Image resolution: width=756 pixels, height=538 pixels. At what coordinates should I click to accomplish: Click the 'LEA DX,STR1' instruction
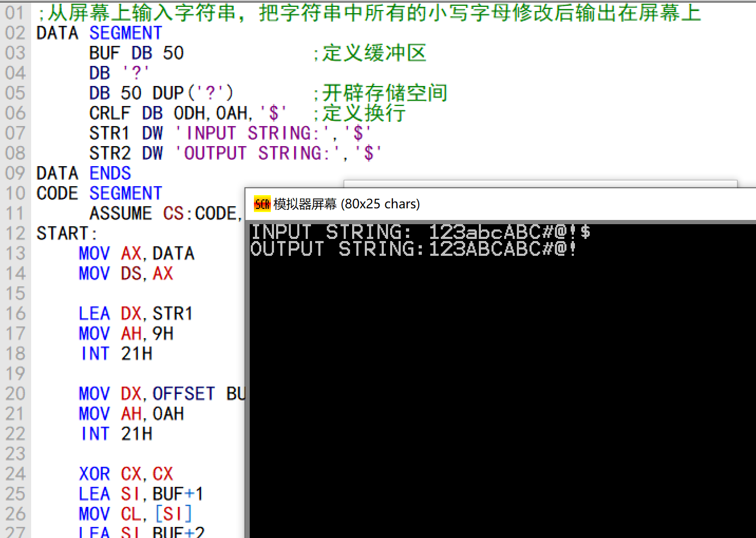(x=136, y=314)
